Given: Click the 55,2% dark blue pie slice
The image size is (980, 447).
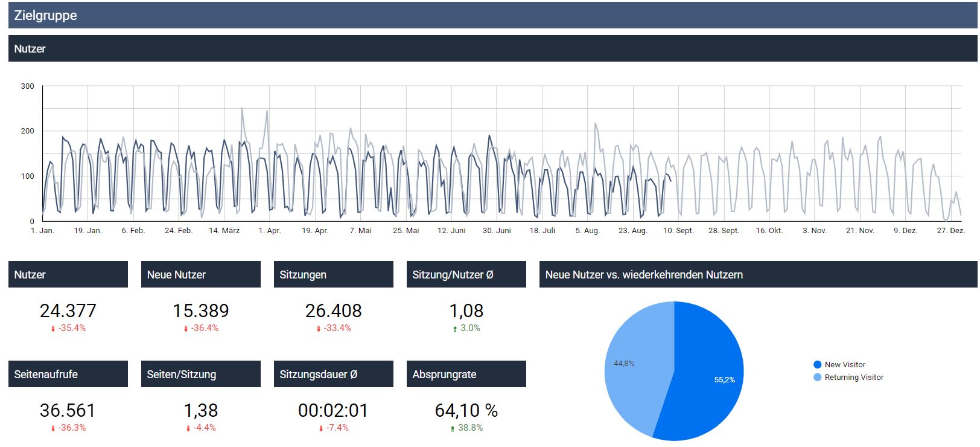Looking at the screenshot, I should point(706,381).
